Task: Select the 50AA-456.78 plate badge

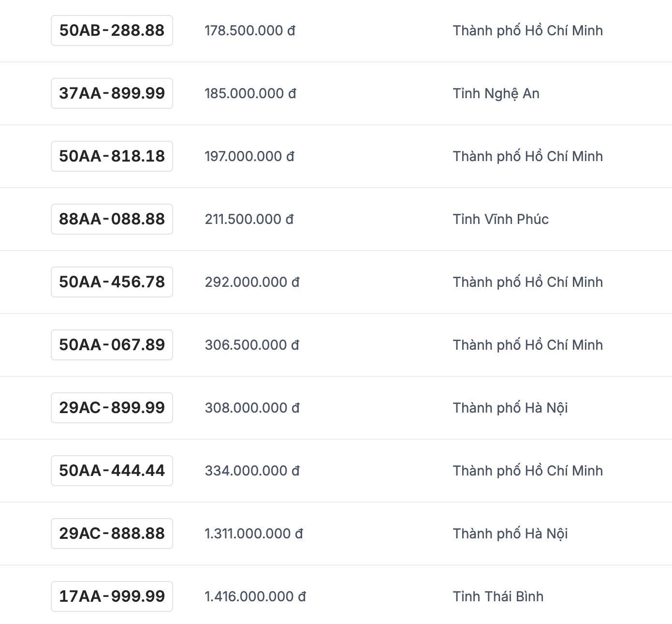Action: point(112,282)
